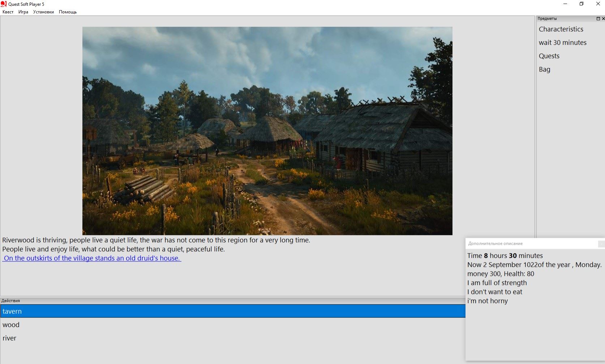Open the Quests list
The width and height of the screenshot is (605, 364).
(x=549, y=56)
